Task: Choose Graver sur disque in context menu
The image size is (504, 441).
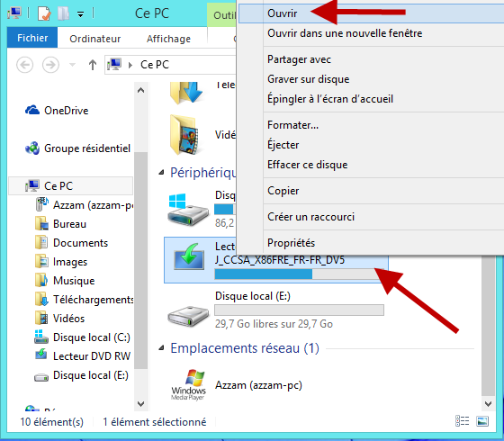Action: [x=308, y=79]
